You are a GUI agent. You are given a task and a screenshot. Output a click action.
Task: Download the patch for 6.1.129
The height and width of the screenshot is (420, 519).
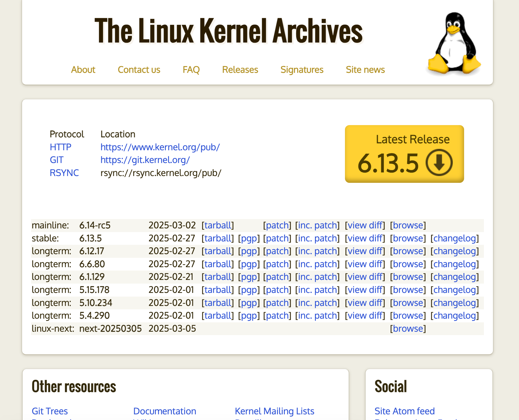point(277,277)
